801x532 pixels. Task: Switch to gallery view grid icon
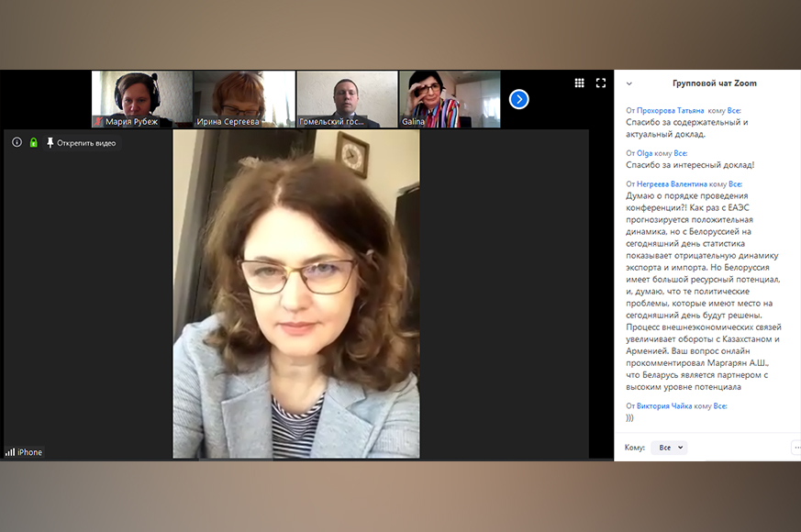pos(579,83)
